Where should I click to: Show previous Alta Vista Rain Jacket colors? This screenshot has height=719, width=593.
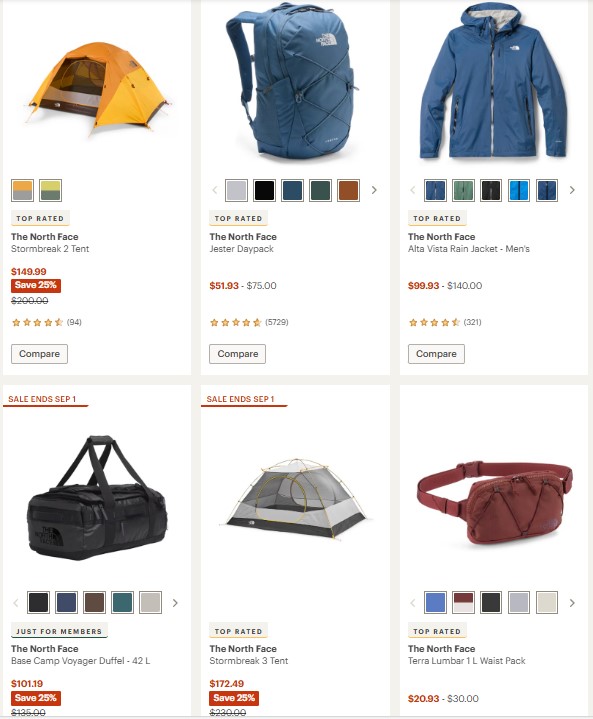pyautogui.click(x=413, y=190)
